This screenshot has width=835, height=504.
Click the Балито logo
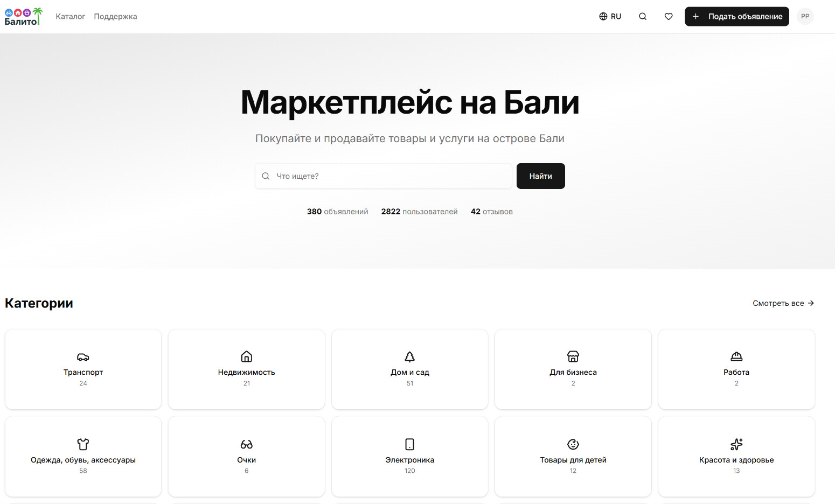point(23,17)
